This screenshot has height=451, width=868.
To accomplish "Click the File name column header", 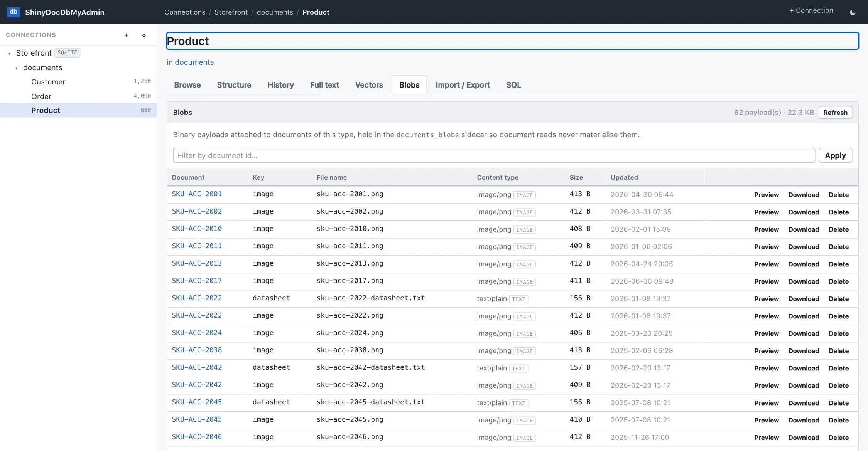I will 331,177.
